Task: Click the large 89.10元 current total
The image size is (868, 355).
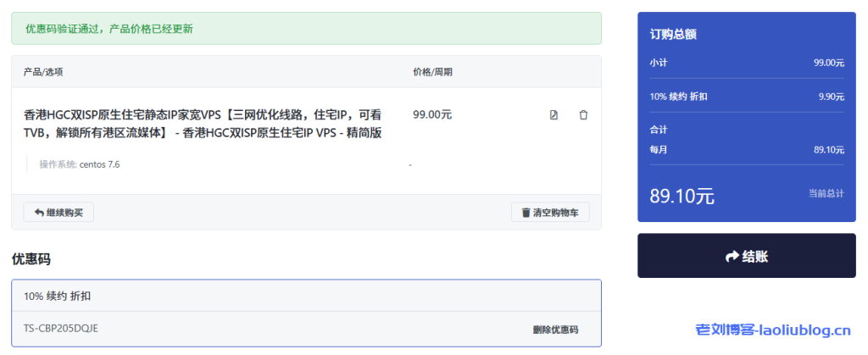Action: tap(682, 197)
